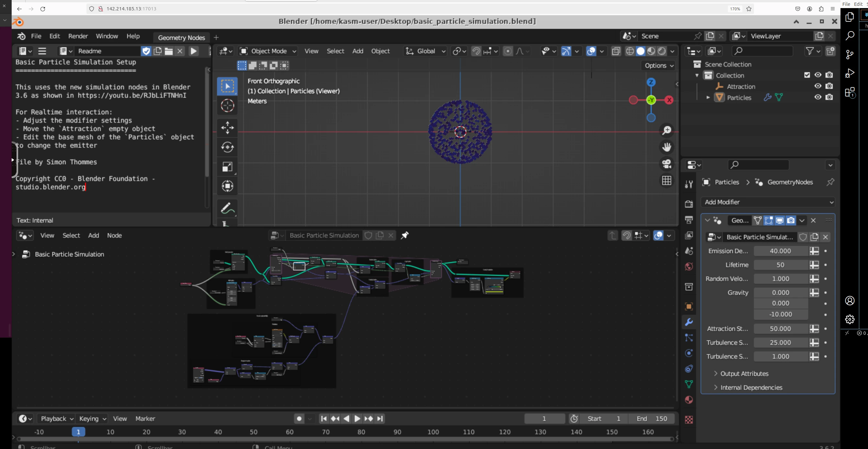
Task: Open the Object properties tab
Action: [689, 306]
